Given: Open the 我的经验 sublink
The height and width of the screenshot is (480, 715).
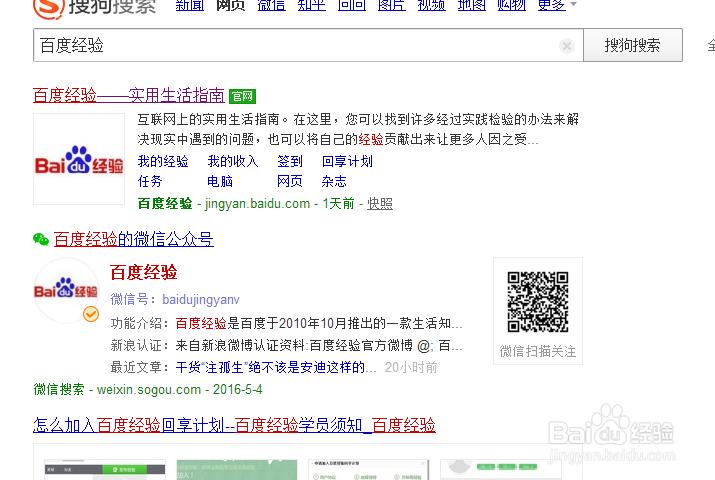Looking at the screenshot, I should pos(163,161).
